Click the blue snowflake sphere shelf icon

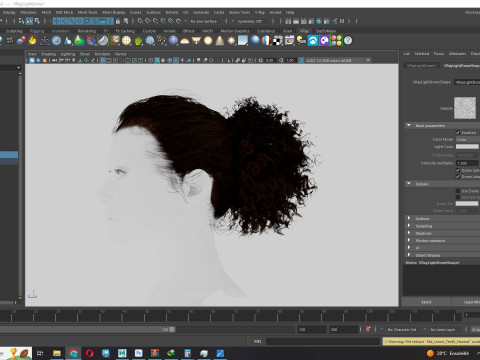tap(150, 41)
